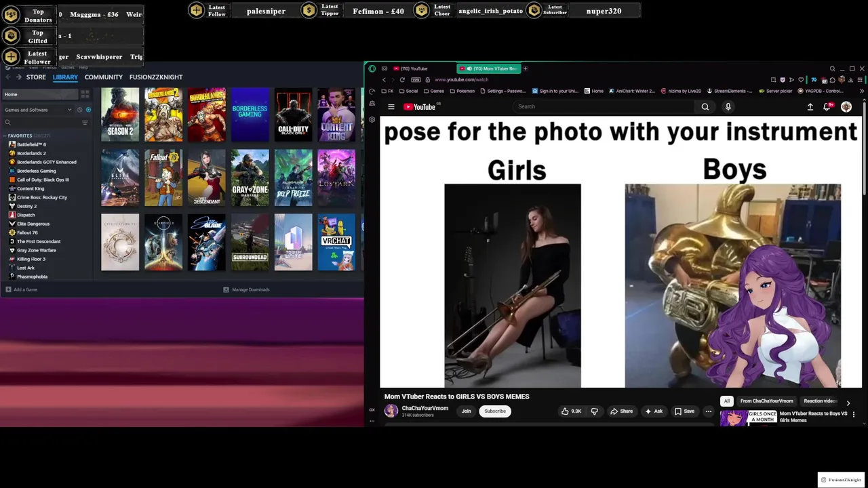Select Home in Steam library sidebar
868x488 pixels.
41,94
